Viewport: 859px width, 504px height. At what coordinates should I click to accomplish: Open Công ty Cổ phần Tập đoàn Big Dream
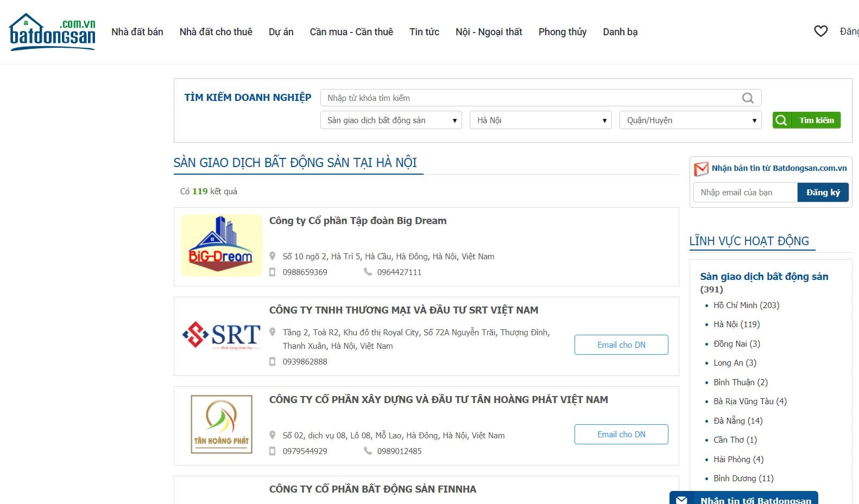358,221
